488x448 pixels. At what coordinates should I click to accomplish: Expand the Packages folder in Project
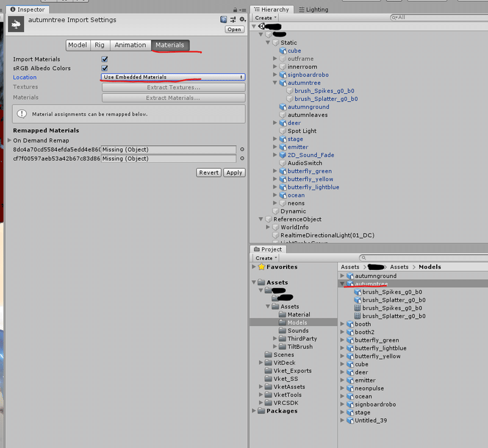[254, 411]
